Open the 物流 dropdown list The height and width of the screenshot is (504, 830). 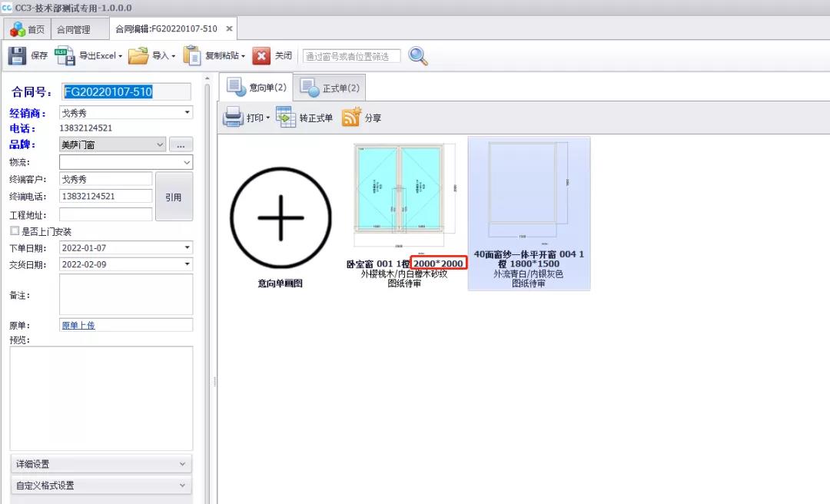coord(187,162)
